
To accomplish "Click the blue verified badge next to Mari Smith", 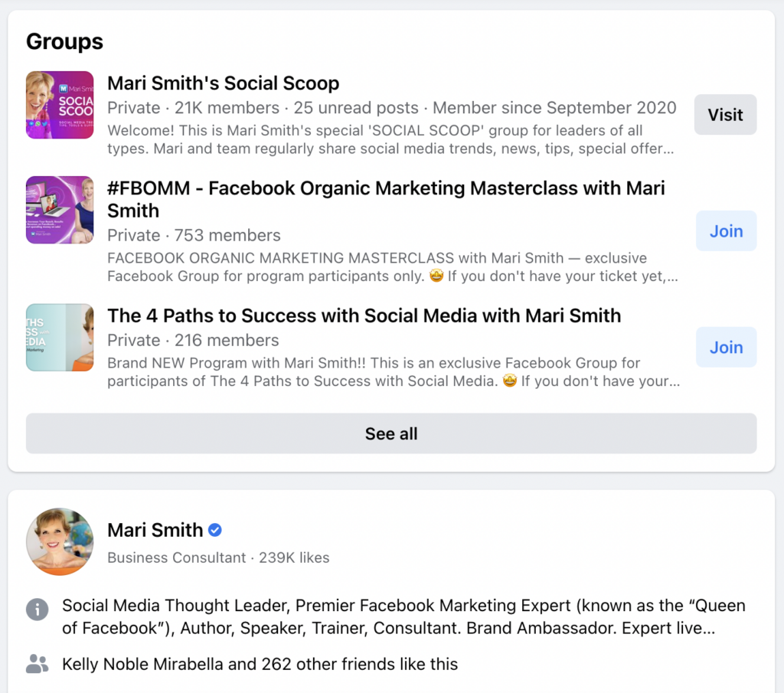I will [x=214, y=530].
